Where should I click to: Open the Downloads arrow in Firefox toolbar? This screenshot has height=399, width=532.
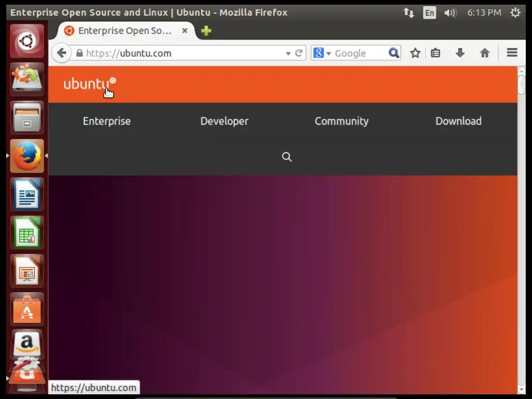tap(460, 53)
